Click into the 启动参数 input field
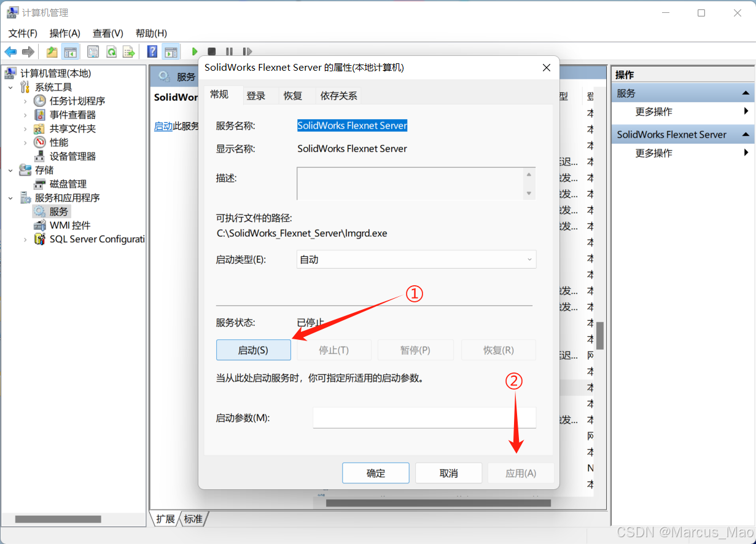 (424, 417)
